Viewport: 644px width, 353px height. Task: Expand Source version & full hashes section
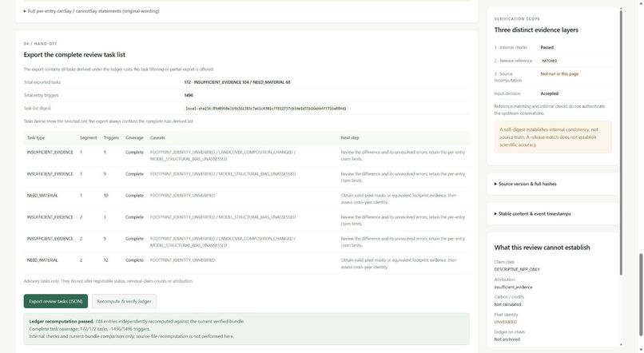pyautogui.click(x=527, y=184)
